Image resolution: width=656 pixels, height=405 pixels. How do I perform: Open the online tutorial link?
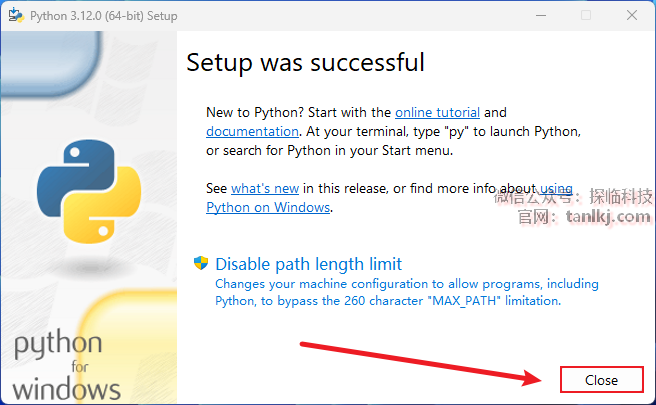point(437,113)
